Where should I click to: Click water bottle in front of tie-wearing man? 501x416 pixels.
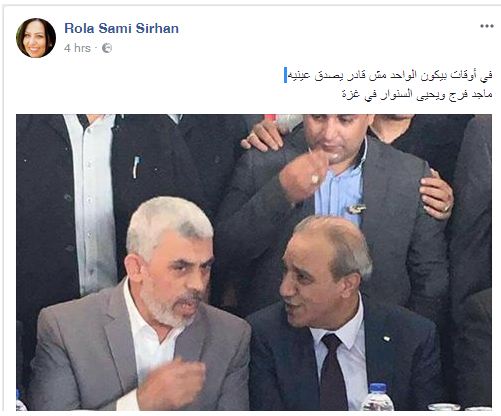[x=378, y=397]
